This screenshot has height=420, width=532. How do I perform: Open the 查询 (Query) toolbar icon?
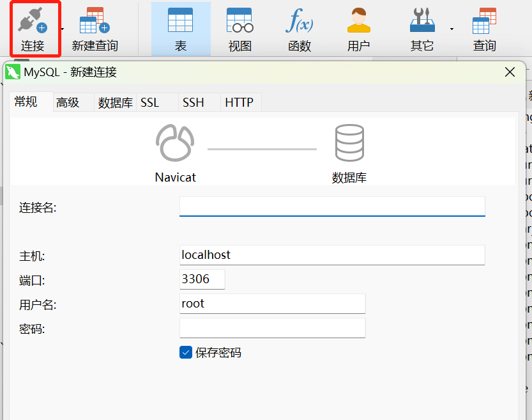485,29
